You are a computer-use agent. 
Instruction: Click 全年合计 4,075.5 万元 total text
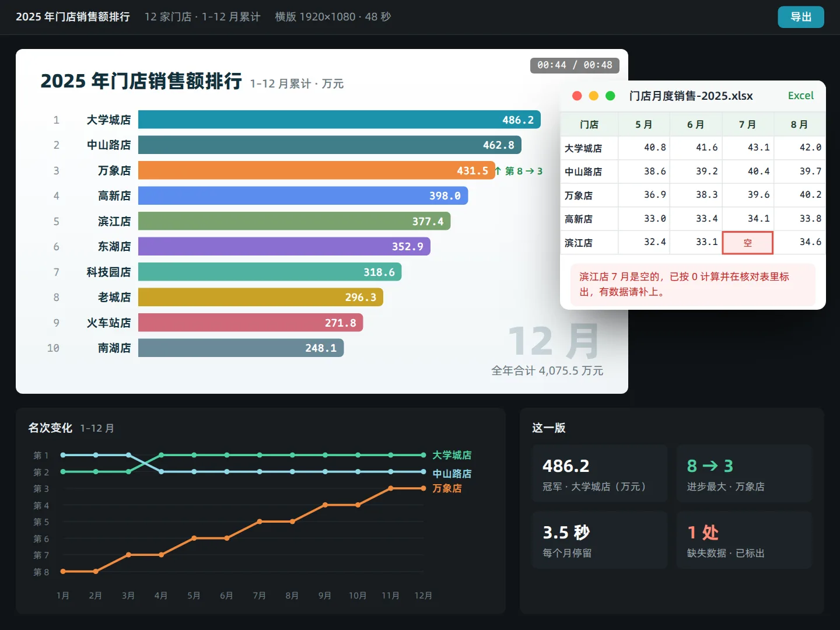547,370
